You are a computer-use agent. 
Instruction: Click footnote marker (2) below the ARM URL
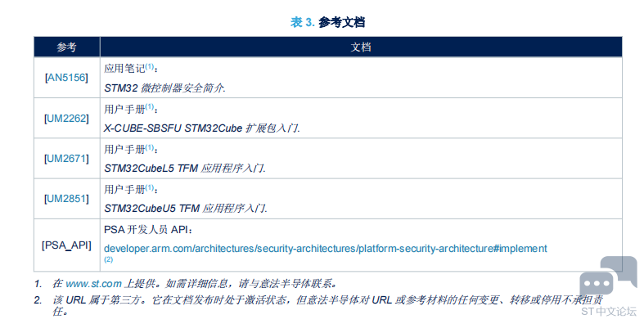(x=109, y=259)
